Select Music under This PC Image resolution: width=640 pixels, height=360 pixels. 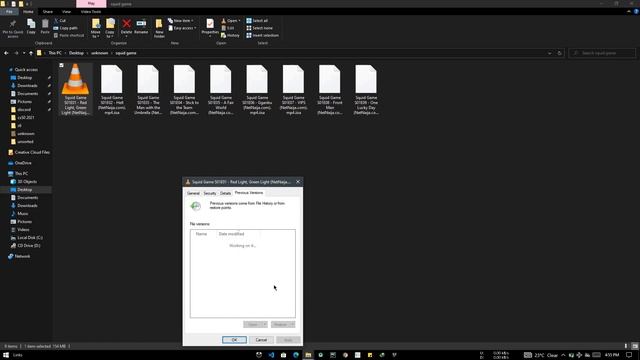pyautogui.click(x=22, y=213)
